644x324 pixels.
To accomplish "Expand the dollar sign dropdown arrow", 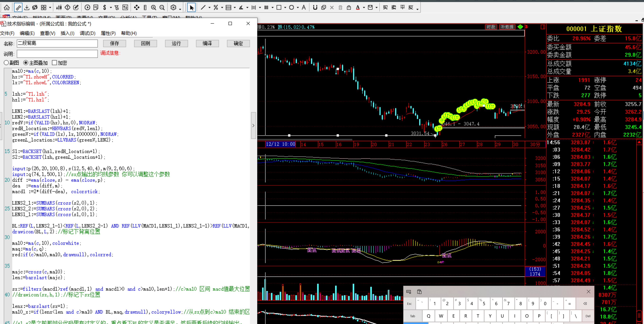I will click(110, 8).
